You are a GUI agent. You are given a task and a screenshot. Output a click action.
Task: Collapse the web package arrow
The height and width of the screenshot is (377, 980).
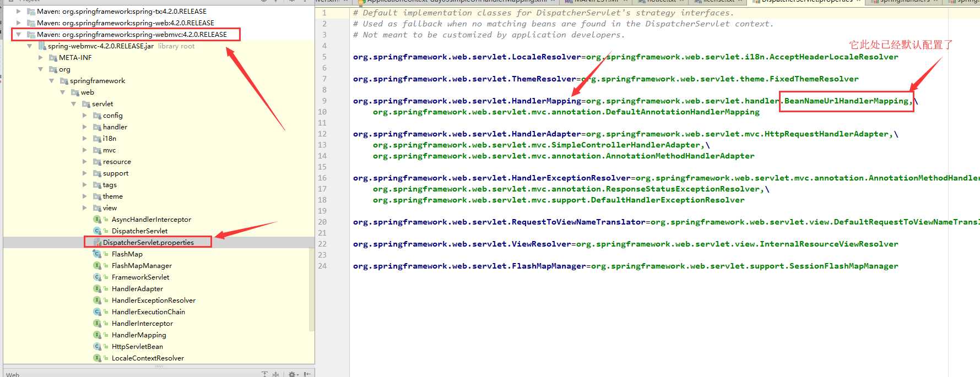63,92
